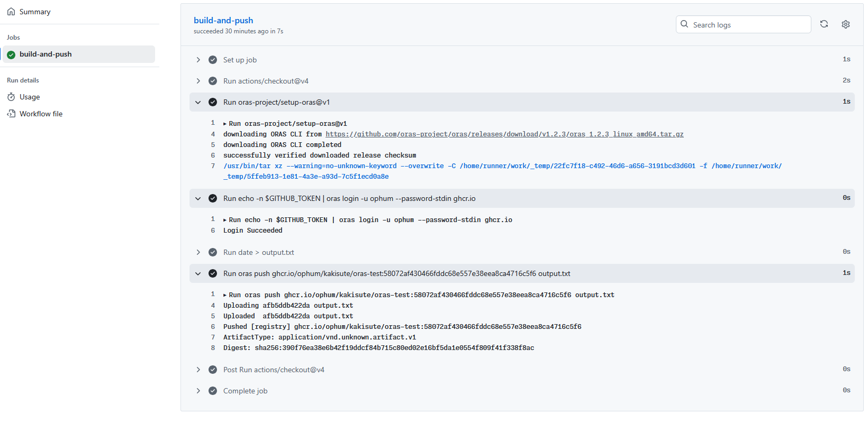Image resolution: width=868 pixels, height=423 pixels.
Task: Click status check icon of Run date step
Action: [x=213, y=252]
